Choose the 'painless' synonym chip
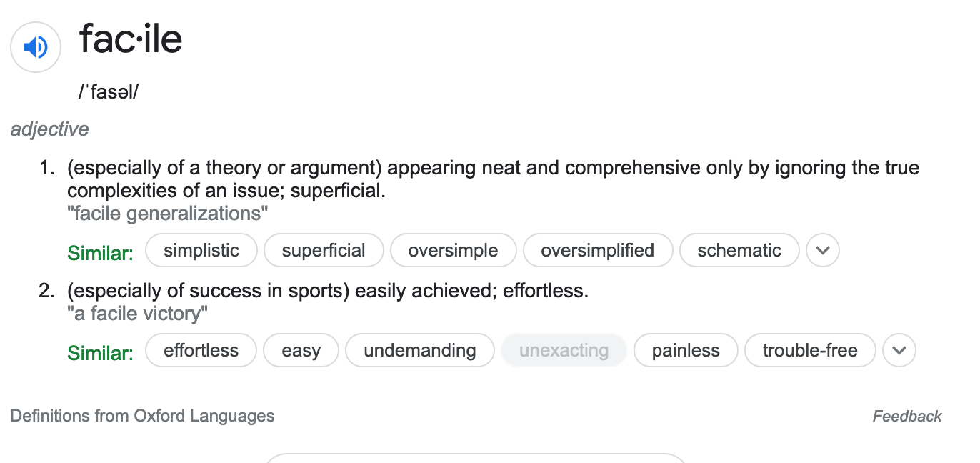980x463 pixels. pos(685,351)
